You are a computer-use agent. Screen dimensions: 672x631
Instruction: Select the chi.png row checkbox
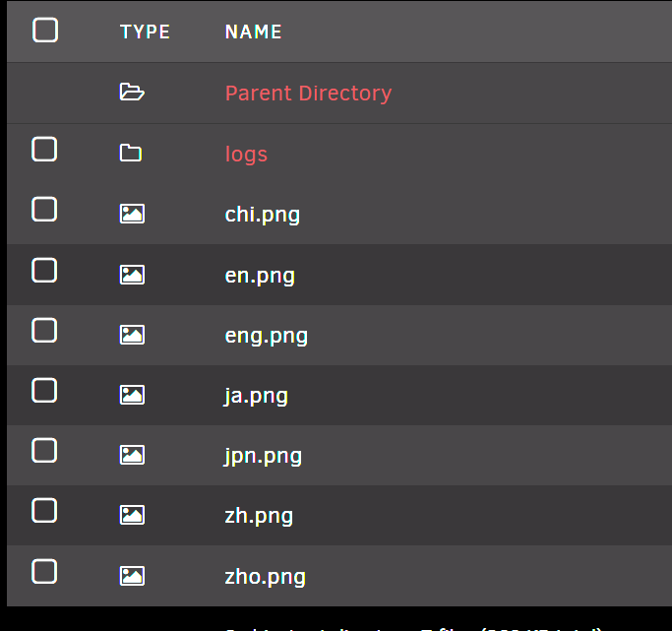(x=44, y=210)
